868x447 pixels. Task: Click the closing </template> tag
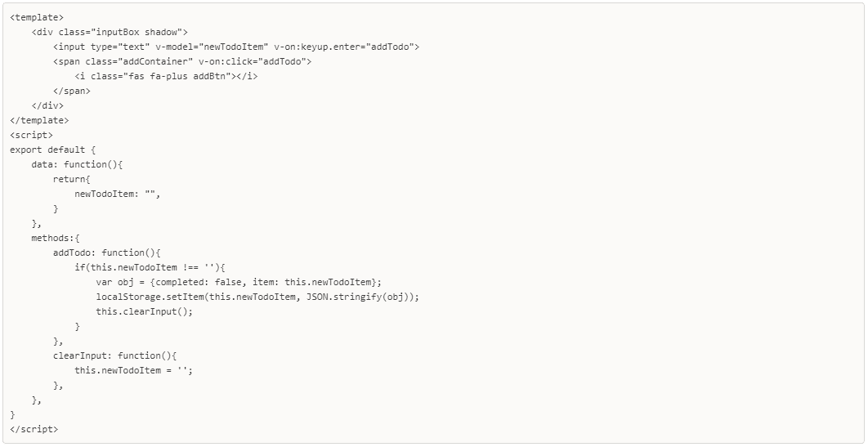click(x=39, y=120)
